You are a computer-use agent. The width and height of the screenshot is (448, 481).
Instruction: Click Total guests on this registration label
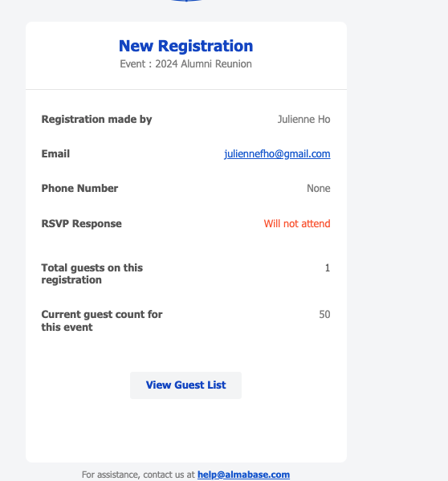(92, 274)
